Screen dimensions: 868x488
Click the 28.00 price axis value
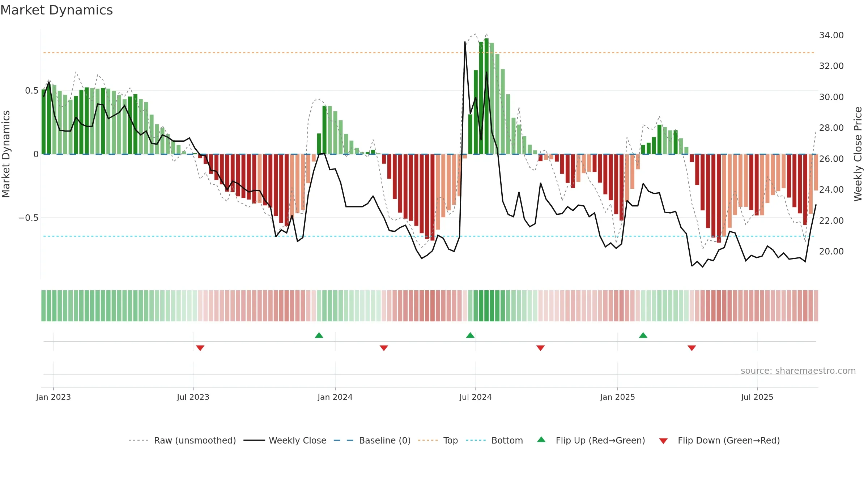coord(831,128)
